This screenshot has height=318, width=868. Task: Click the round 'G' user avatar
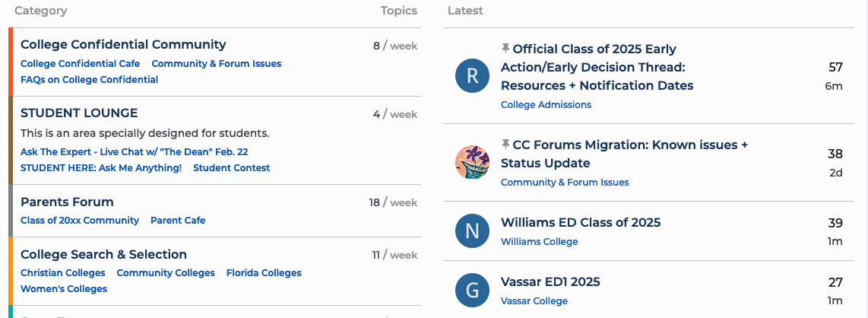coord(473,290)
